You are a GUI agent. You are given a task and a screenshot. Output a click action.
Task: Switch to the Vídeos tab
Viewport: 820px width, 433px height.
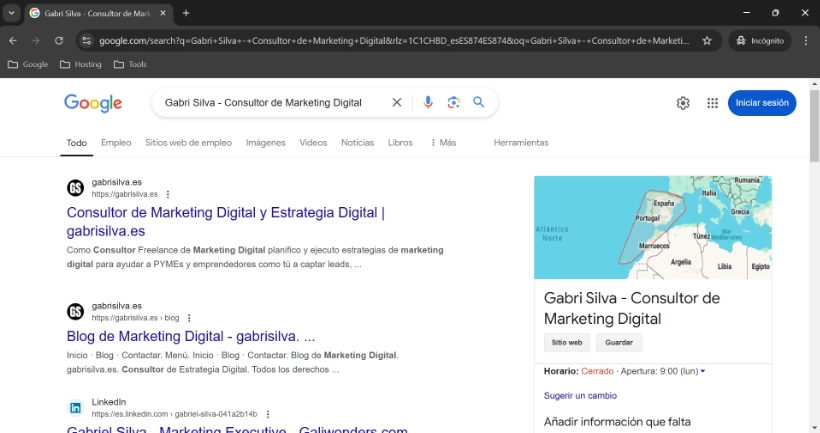pos(313,143)
